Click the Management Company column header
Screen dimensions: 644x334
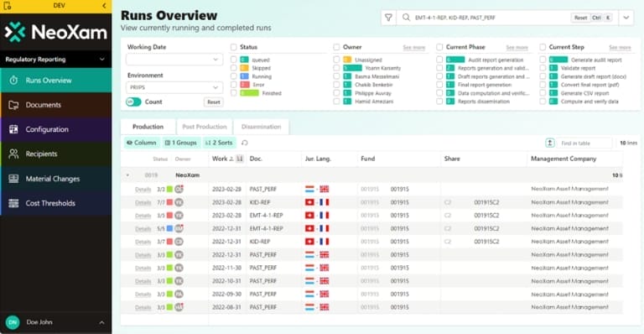click(x=563, y=159)
